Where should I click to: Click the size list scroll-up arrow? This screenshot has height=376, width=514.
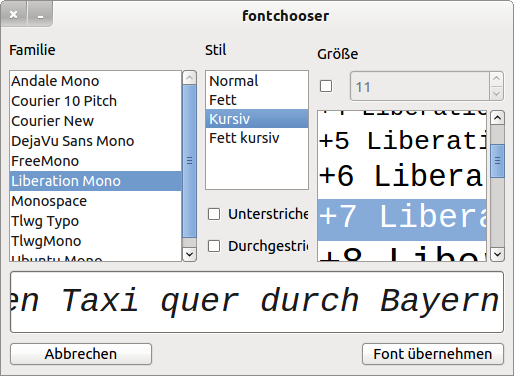click(x=497, y=118)
